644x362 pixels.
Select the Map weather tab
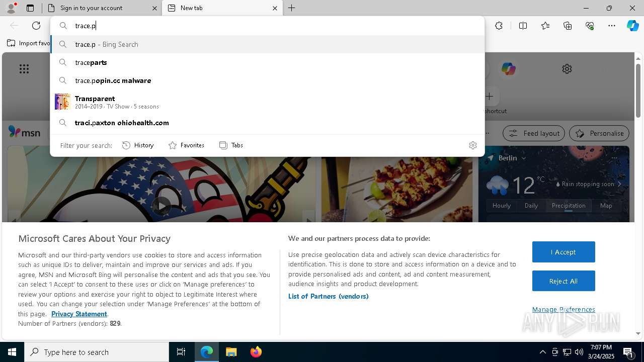(606, 206)
